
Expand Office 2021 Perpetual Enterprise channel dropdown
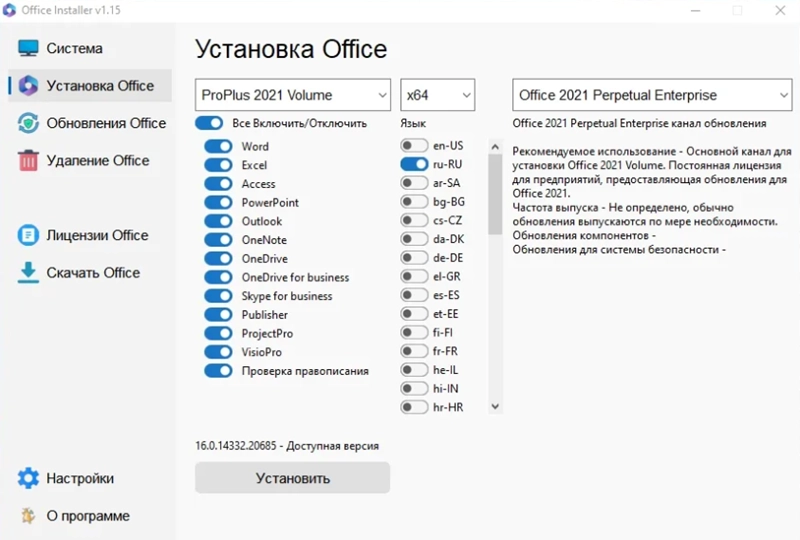(652, 95)
